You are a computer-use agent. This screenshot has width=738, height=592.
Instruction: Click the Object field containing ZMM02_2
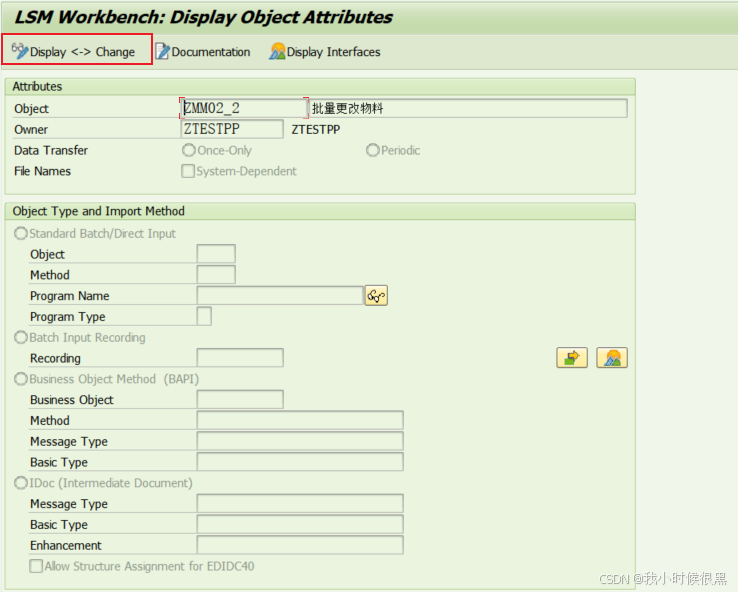pos(244,108)
